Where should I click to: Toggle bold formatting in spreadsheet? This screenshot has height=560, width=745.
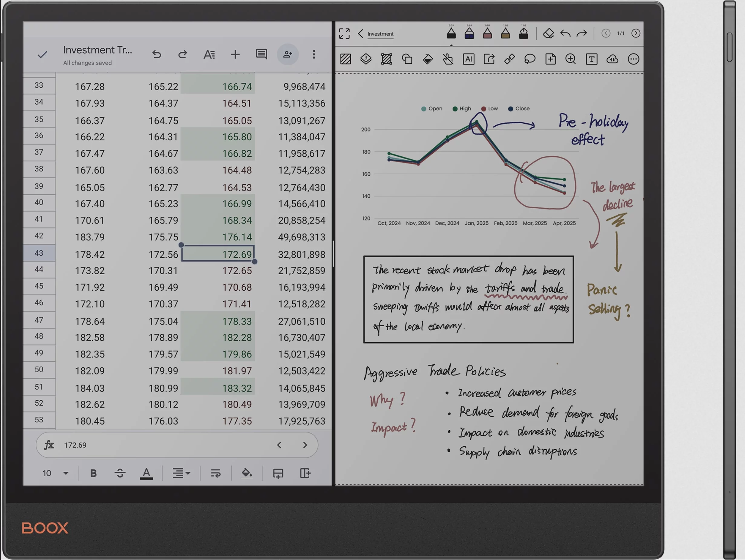(x=93, y=473)
